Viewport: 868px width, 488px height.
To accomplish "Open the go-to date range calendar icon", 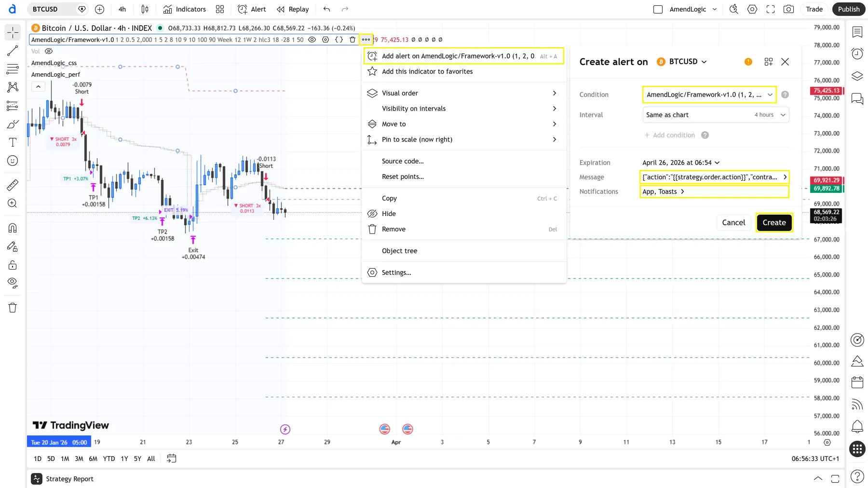I will [171, 459].
